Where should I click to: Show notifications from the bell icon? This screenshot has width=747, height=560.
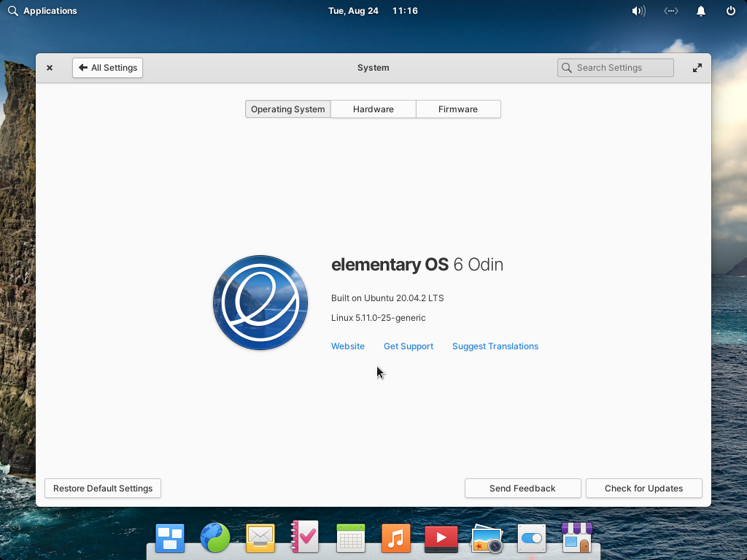(x=701, y=10)
